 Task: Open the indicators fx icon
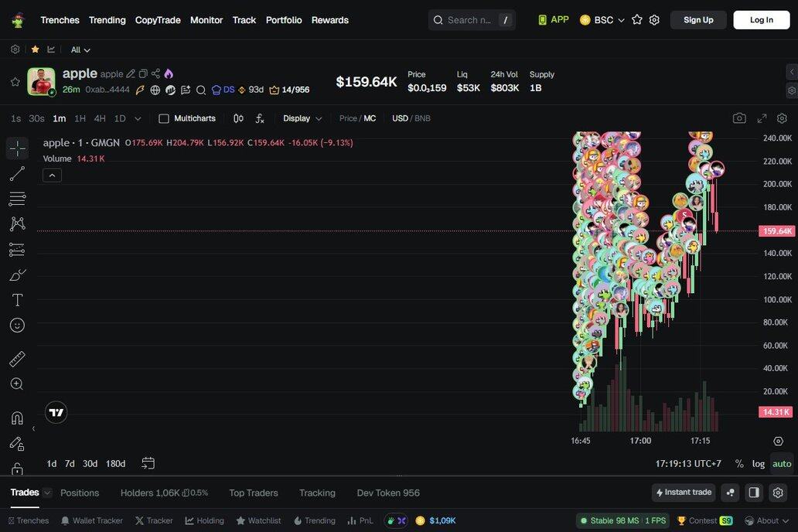(260, 118)
